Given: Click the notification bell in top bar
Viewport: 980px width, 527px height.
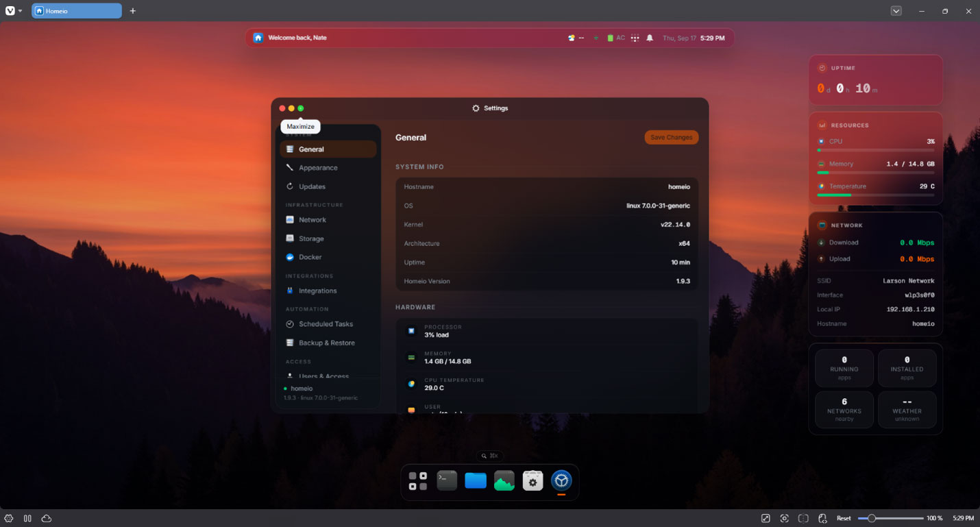Looking at the screenshot, I should (x=650, y=38).
